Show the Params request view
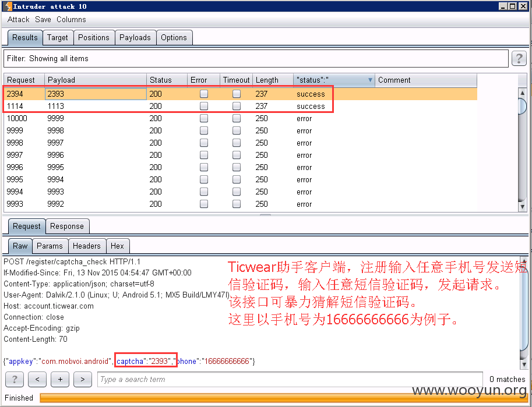Screen dimensions: 532x407 pyautogui.click(x=50, y=246)
